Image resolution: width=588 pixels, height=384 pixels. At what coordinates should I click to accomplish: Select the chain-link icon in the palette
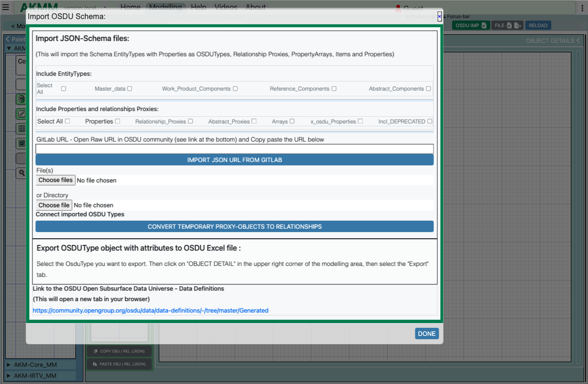pyautogui.click(x=21, y=114)
